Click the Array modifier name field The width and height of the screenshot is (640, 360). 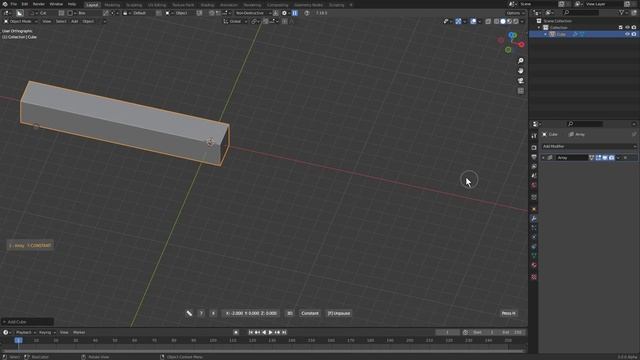click(572, 158)
